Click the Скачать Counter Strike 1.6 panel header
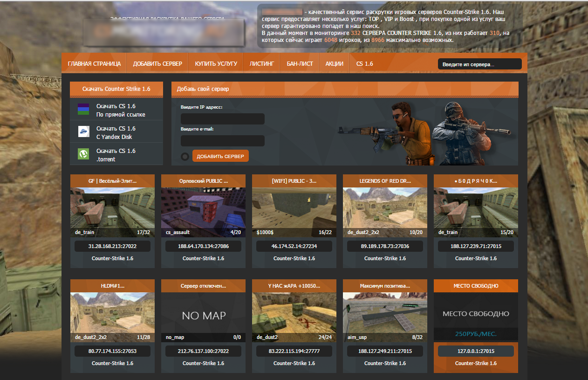The height and width of the screenshot is (380, 588). [116, 89]
